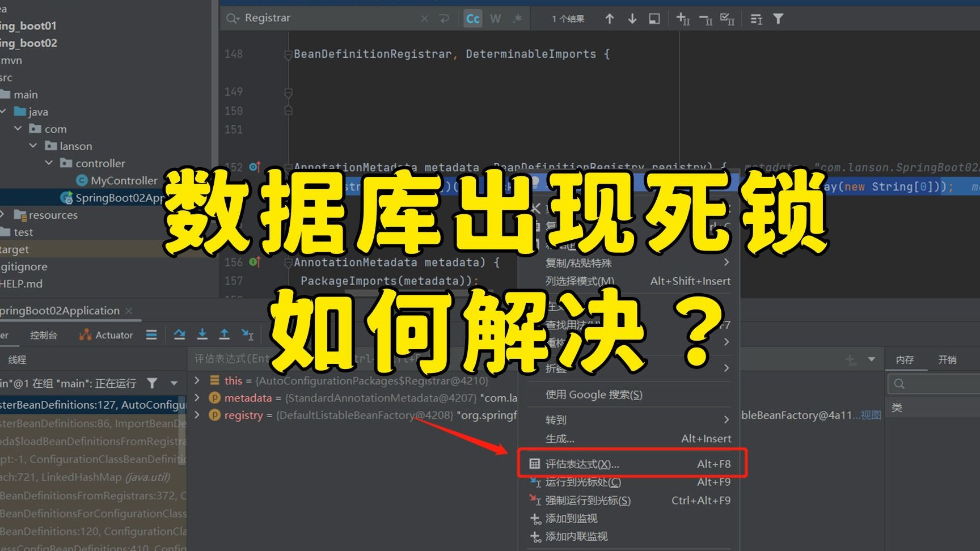Select SpringBoot02App class in project tree
The width and height of the screenshot is (980, 551).
112,198
